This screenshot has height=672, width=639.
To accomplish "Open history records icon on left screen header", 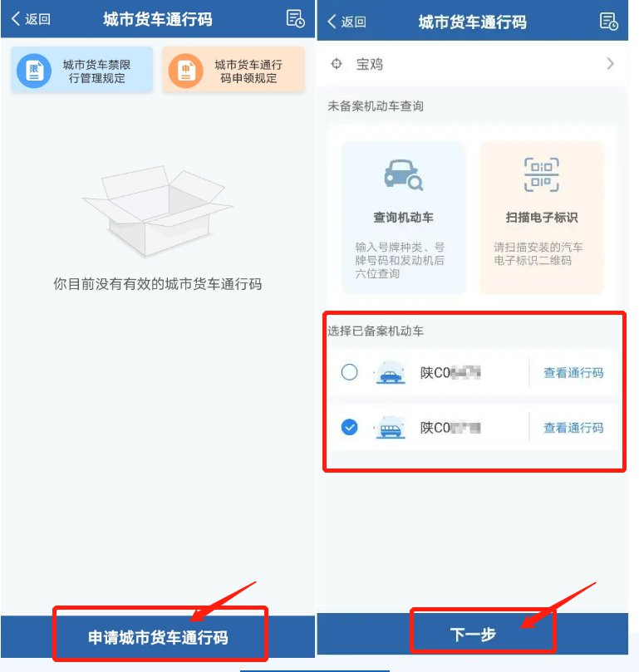I will pos(295,19).
